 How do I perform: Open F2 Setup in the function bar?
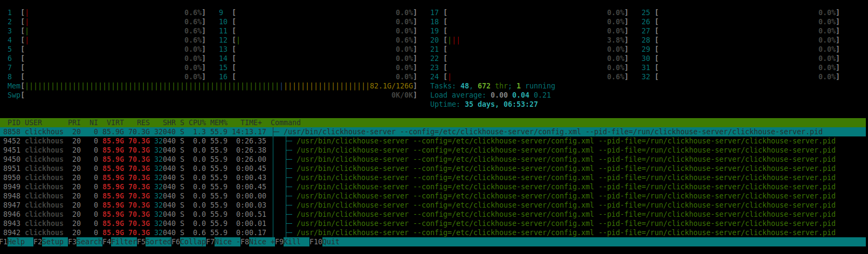(x=51, y=242)
